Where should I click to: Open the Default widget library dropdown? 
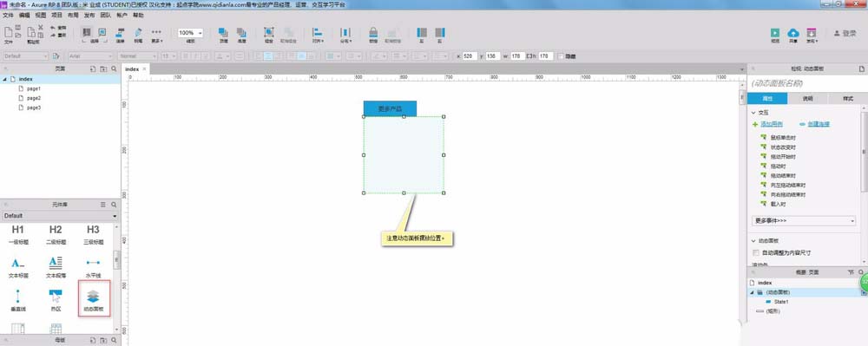(x=60, y=216)
